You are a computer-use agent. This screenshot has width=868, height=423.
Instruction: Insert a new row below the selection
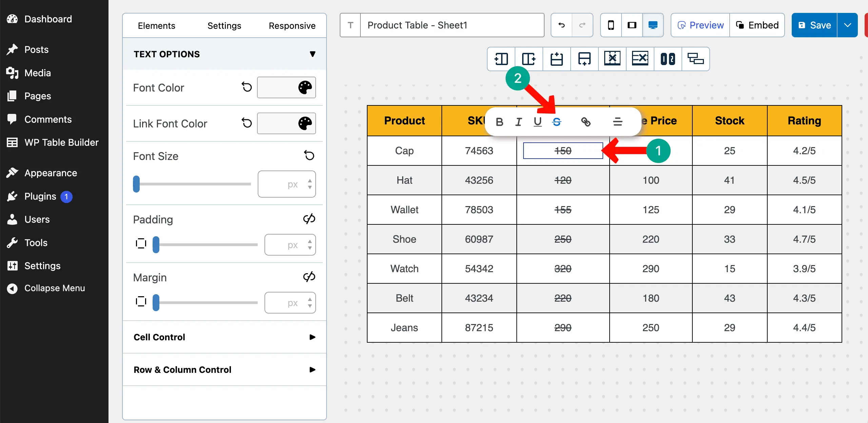(584, 59)
